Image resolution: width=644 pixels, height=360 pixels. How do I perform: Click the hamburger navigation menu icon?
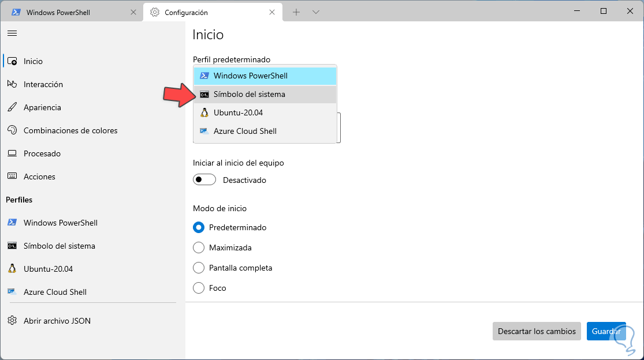[12, 33]
